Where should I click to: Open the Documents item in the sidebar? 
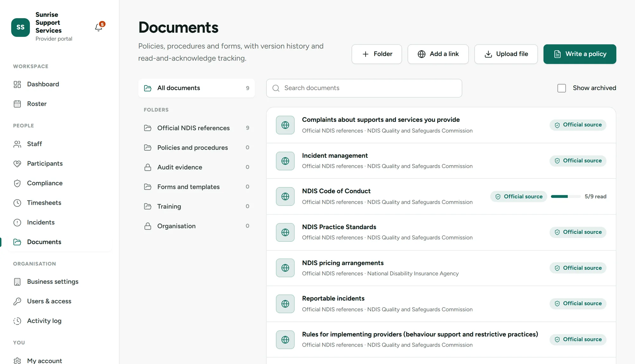[60, 242]
